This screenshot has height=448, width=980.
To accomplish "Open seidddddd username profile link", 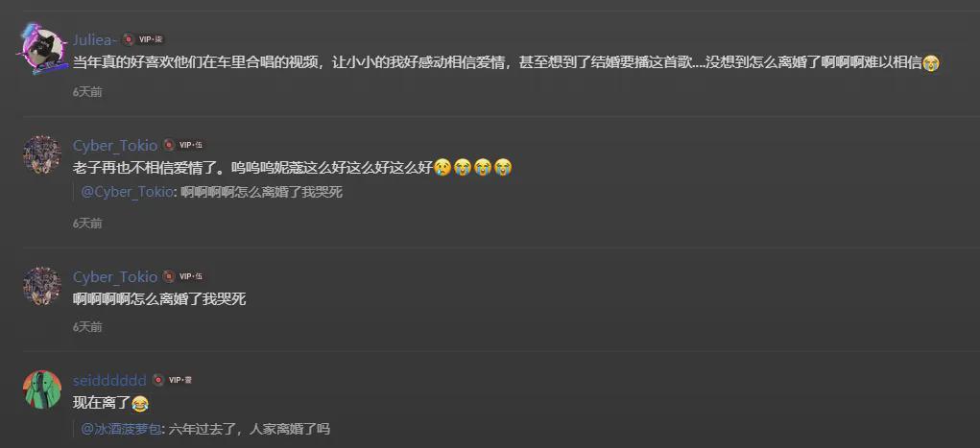I will tap(109, 380).
